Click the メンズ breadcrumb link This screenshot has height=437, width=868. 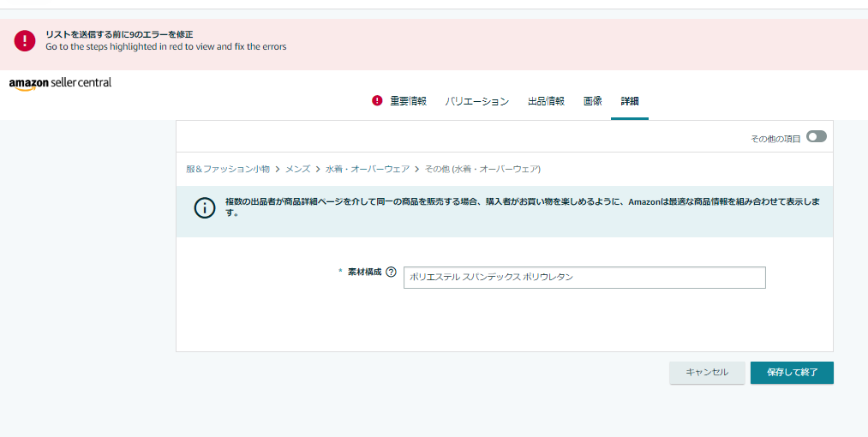(x=298, y=169)
